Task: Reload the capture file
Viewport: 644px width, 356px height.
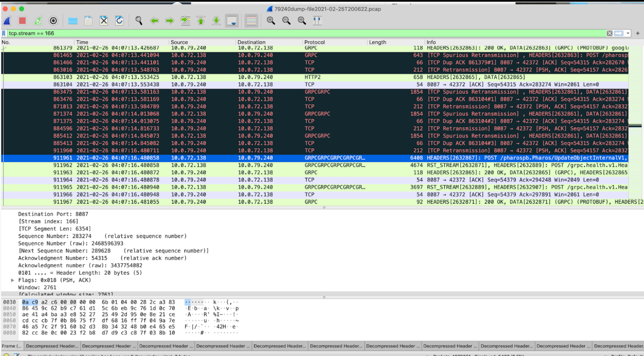Action: [x=119, y=21]
